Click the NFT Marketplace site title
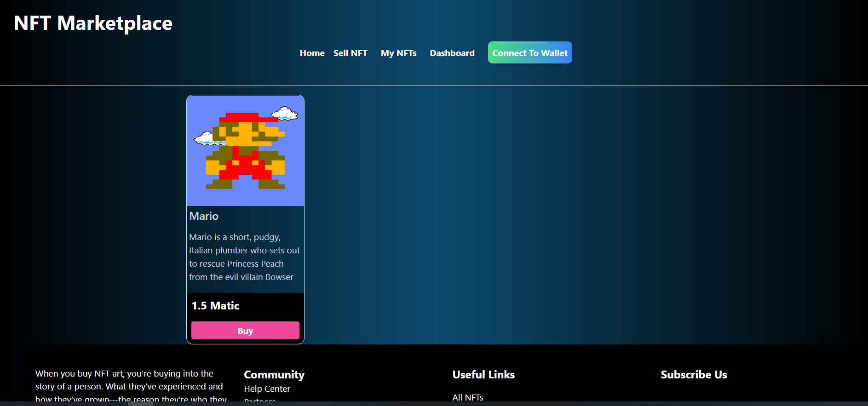The height and width of the screenshot is (406, 868). [93, 23]
